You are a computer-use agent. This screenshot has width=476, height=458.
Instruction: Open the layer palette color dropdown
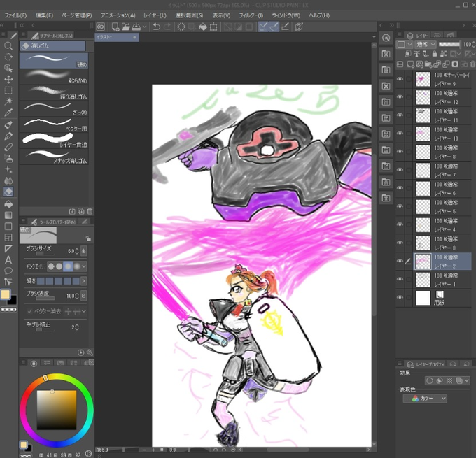[x=405, y=44]
